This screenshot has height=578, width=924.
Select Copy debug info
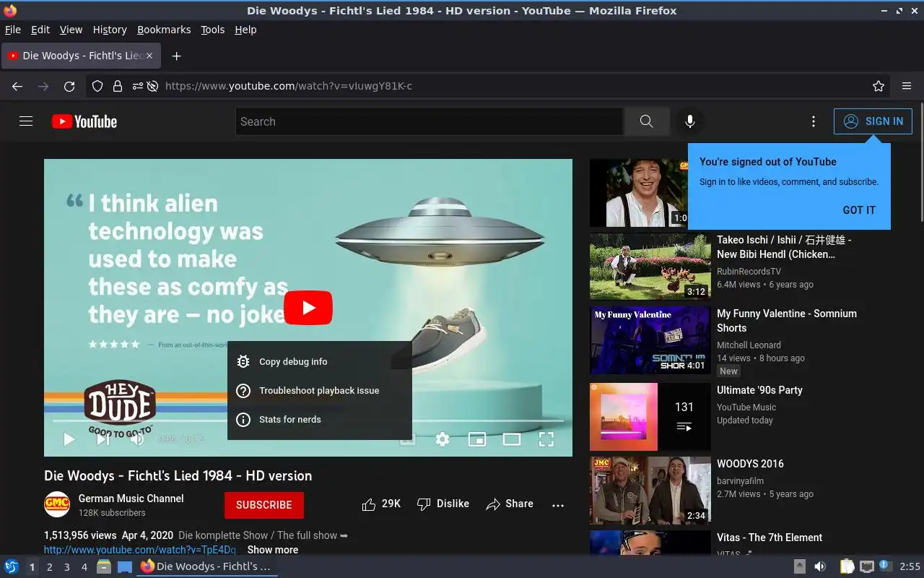pyautogui.click(x=320, y=361)
